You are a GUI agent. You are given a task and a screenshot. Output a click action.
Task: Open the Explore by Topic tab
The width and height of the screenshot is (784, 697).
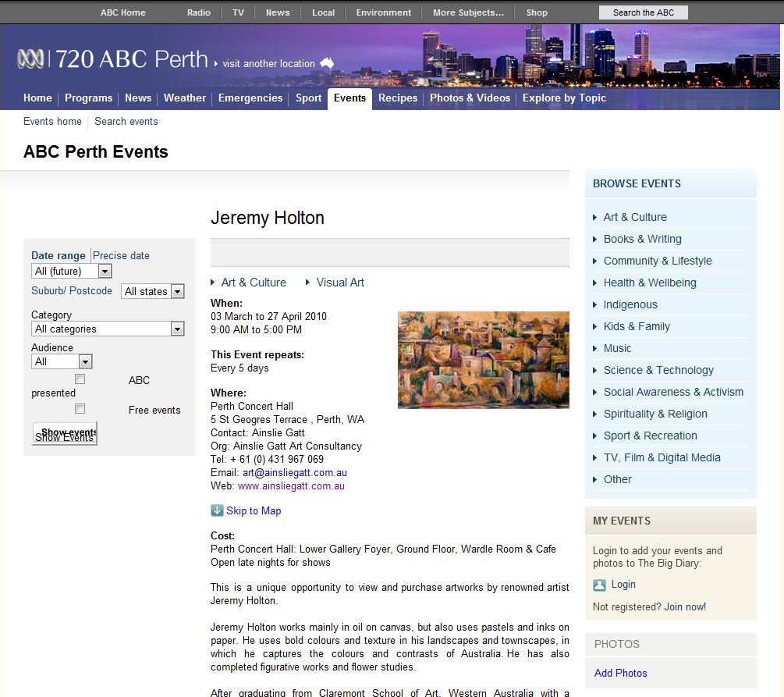pyautogui.click(x=564, y=98)
